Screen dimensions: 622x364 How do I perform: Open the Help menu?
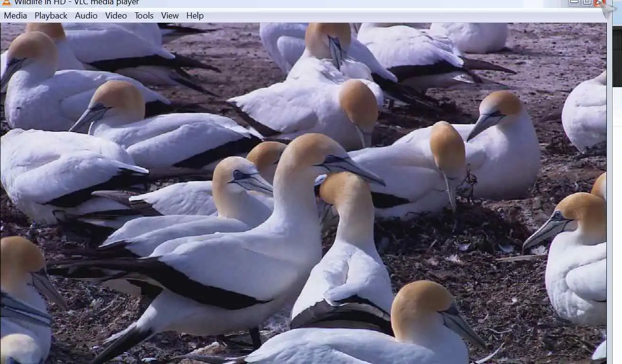[x=195, y=16]
